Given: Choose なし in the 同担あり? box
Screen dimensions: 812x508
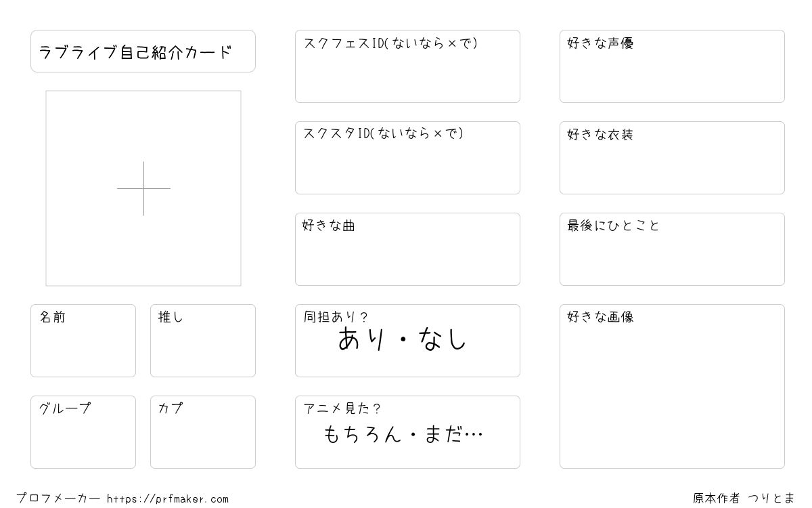Looking at the screenshot, I should [x=443, y=339].
